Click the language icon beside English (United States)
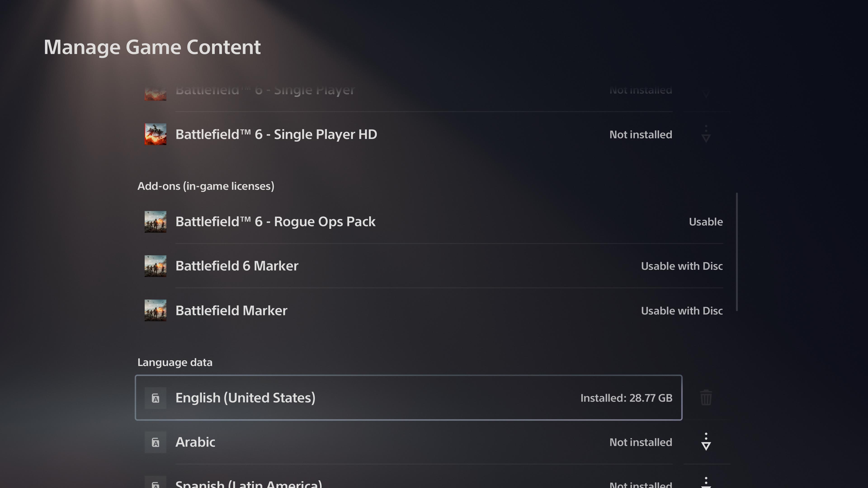868x488 pixels. 155,398
